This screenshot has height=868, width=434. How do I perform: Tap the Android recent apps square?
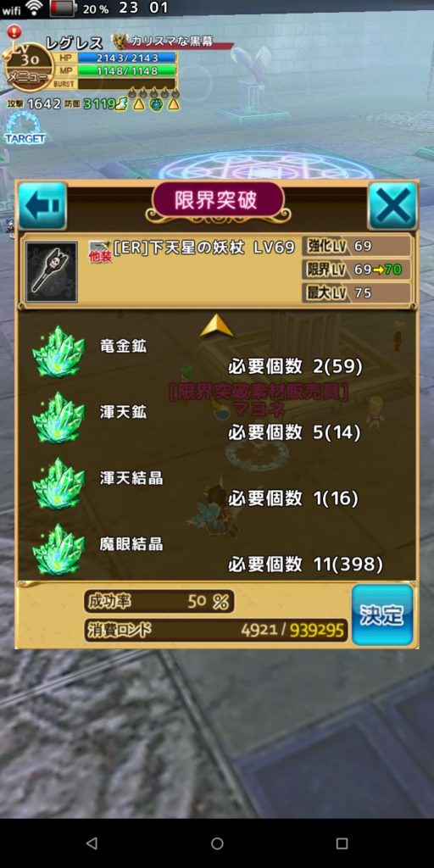[342, 843]
